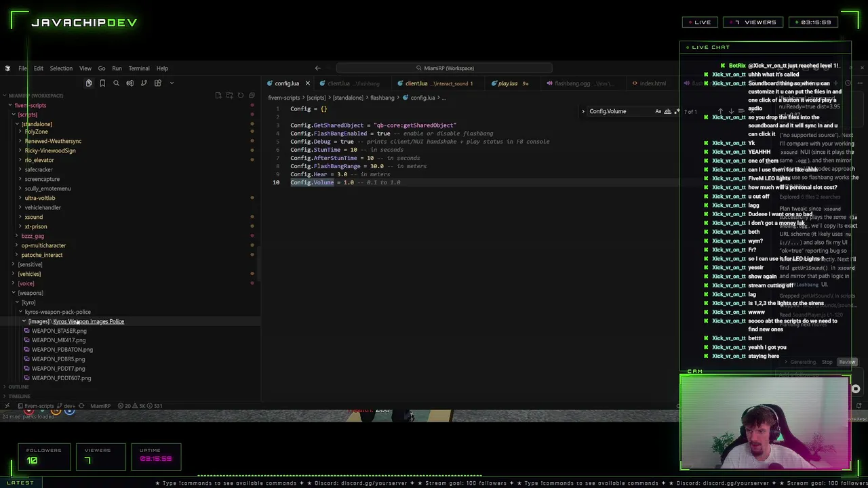Click the application logo left of File

coord(7,68)
